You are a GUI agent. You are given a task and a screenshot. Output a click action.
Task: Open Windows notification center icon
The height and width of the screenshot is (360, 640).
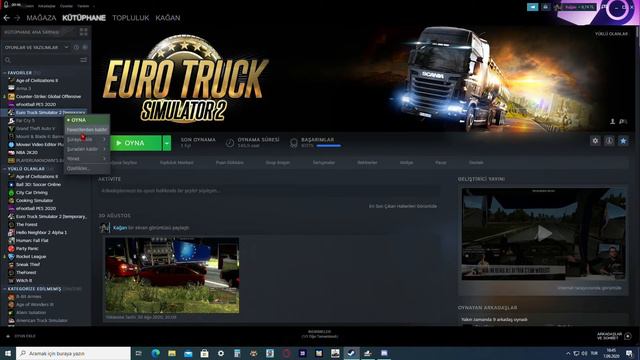tap(629, 353)
